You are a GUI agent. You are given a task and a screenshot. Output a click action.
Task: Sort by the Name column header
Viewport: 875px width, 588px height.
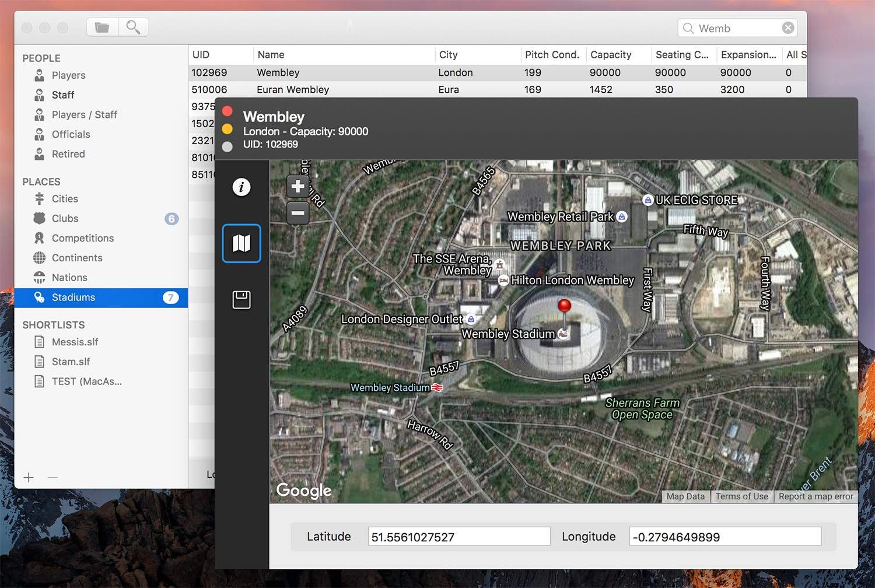(x=344, y=55)
